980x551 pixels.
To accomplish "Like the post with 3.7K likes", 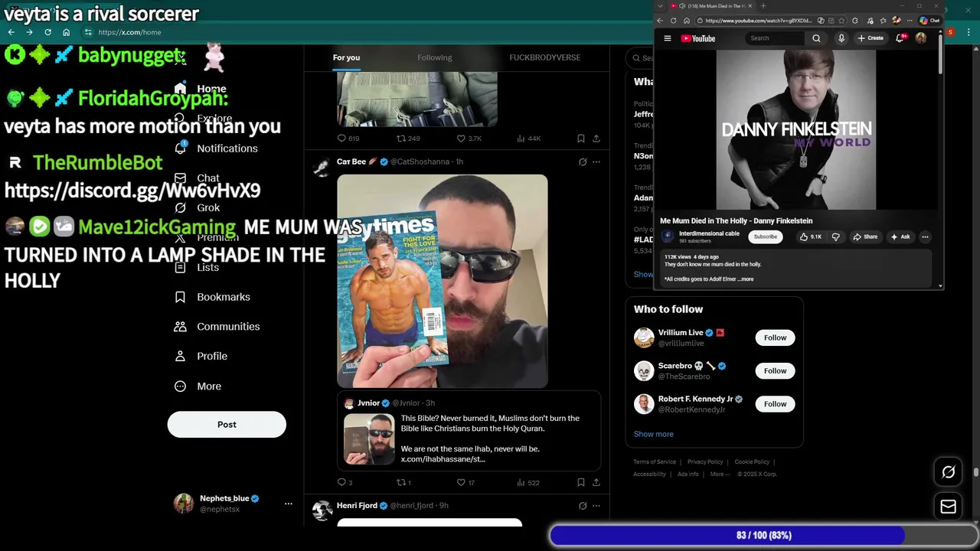I will click(x=469, y=139).
